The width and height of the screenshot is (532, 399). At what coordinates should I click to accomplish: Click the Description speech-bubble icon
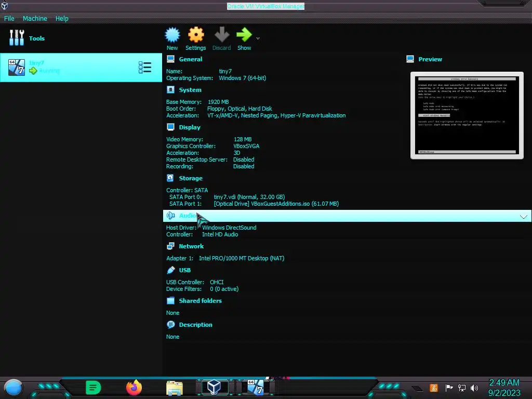click(x=170, y=324)
